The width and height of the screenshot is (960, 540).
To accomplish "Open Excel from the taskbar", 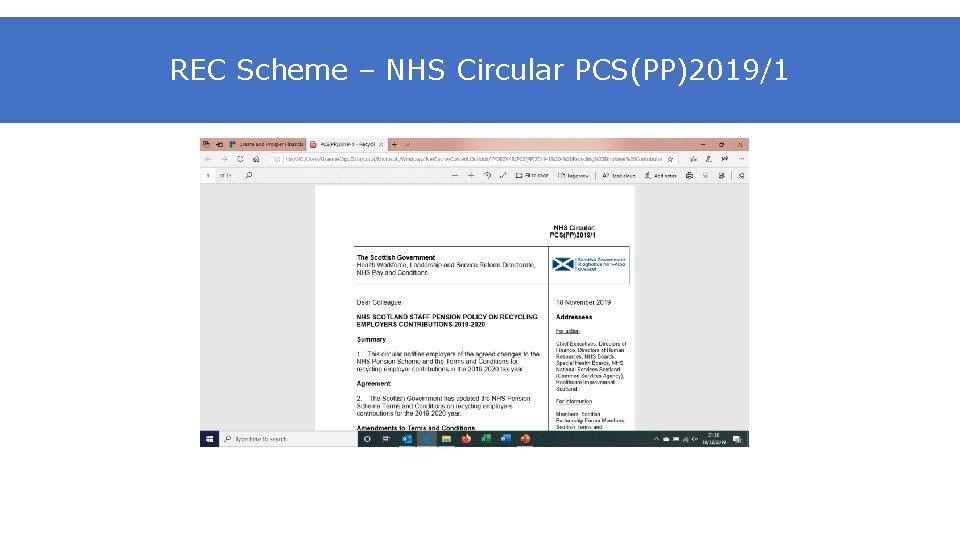I will tap(486, 439).
